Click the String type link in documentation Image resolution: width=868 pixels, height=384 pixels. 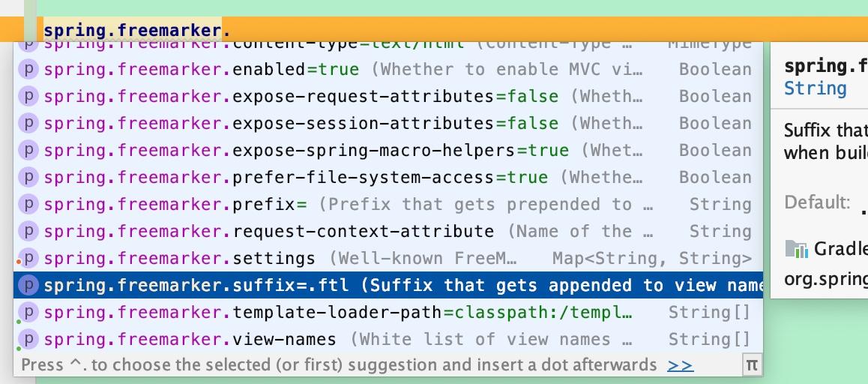tap(816, 88)
